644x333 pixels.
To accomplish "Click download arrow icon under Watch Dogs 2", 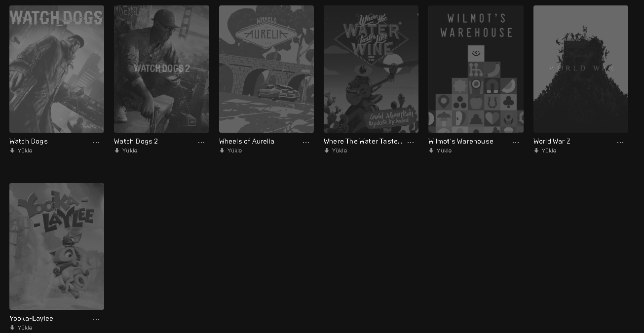I will [x=117, y=150].
